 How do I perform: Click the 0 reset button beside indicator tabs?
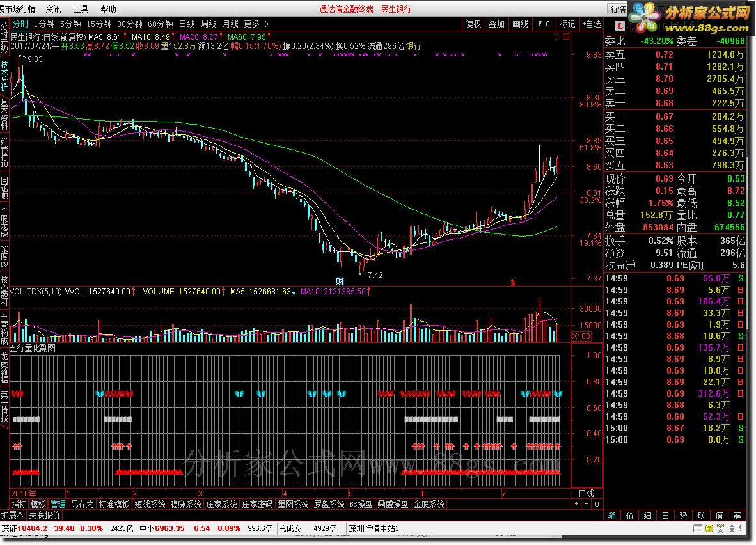click(x=596, y=504)
